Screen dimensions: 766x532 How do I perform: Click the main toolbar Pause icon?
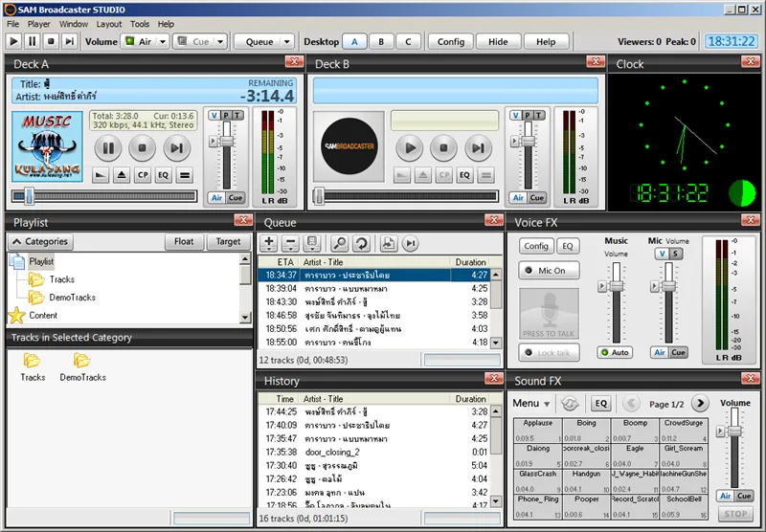tap(33, 41)
